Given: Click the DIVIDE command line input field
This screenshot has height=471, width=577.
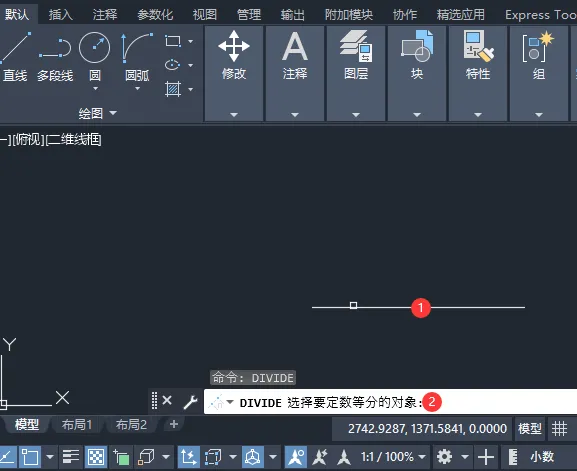Looking at the screenshot, I should [390, 402].
